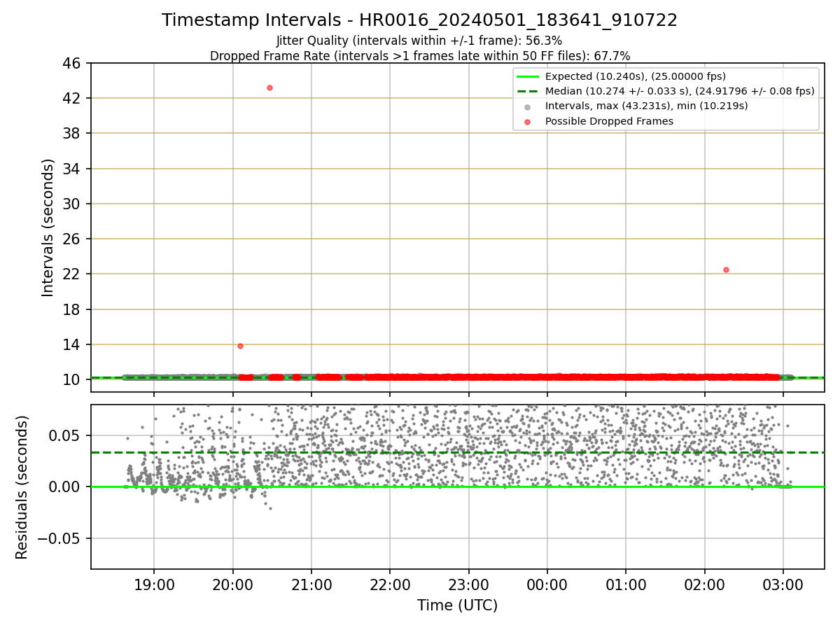Click the red outlier point near 43 seconds

[269, 87]
